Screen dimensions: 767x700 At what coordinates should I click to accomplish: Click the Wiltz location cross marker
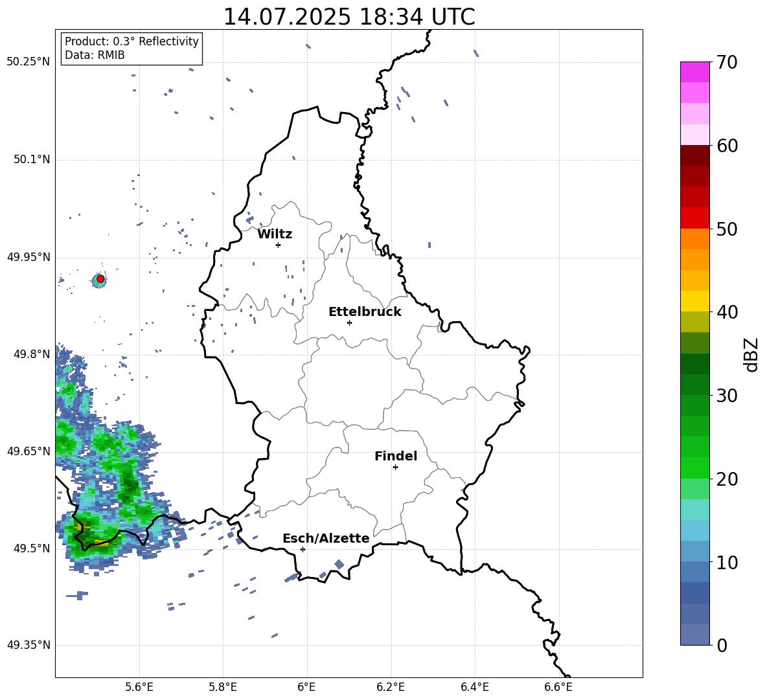click(279, 245)
